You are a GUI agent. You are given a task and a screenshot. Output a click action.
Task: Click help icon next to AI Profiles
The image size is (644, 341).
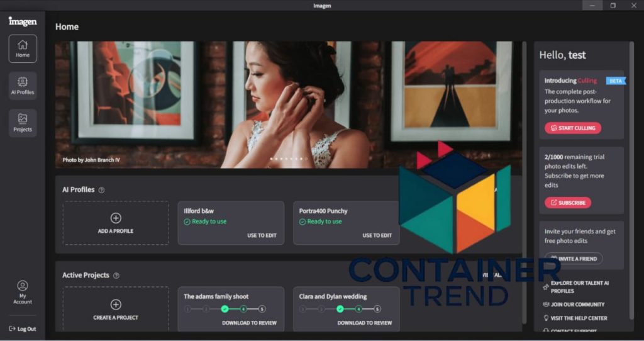(101, 190)
